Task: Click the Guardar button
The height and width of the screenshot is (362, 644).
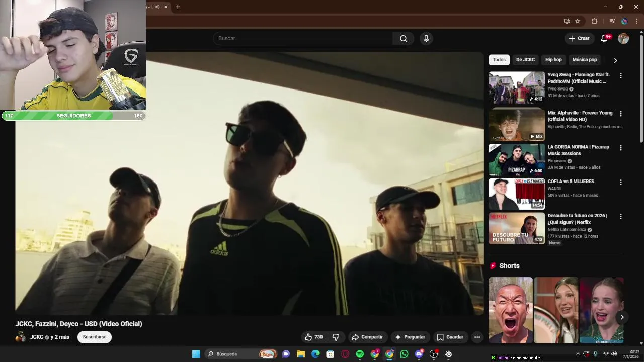Action: tap(450, 337)
